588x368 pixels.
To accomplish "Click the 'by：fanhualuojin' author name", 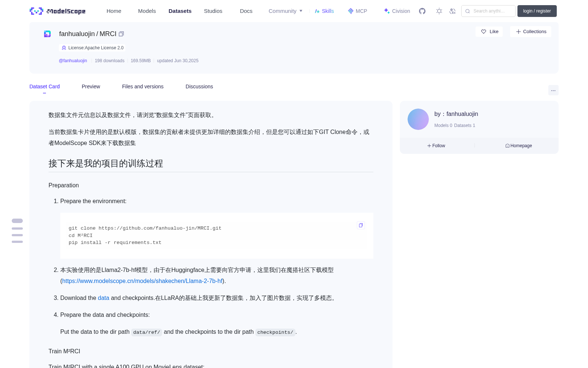I will tap(456, 114).
